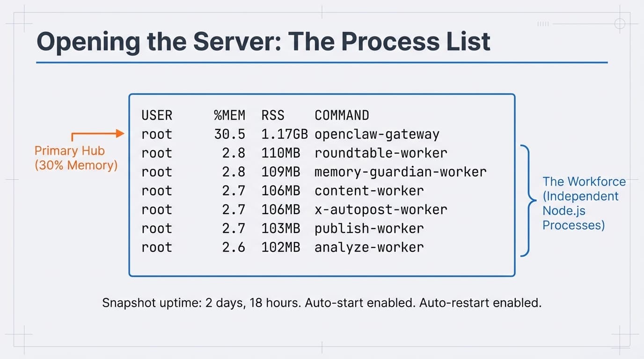Click the x-autopost-worker process entry

tap(381, 209)
